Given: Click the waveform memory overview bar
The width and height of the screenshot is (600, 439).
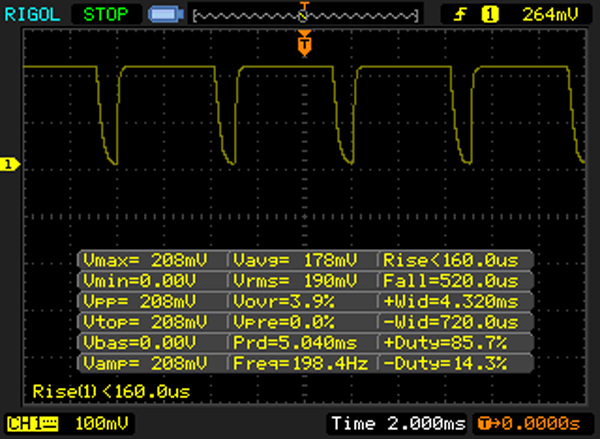Looking at the screenshot, I should pos(305,15).
